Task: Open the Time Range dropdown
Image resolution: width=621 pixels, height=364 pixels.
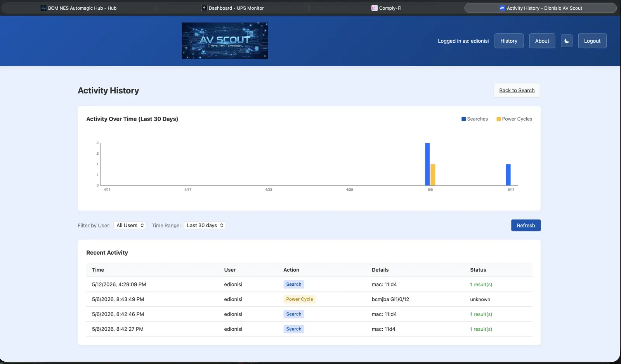Action: tap(205, 225)
